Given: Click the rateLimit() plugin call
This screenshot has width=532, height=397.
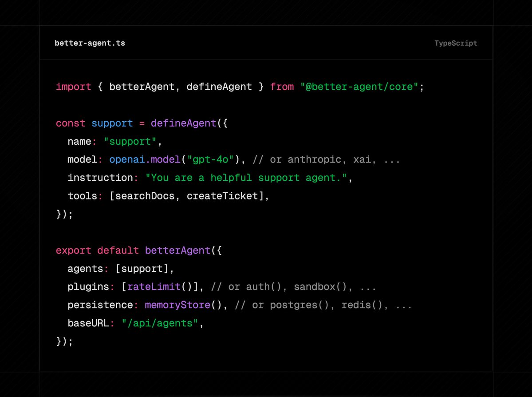Looking at the screenshot, I should 160,287.
